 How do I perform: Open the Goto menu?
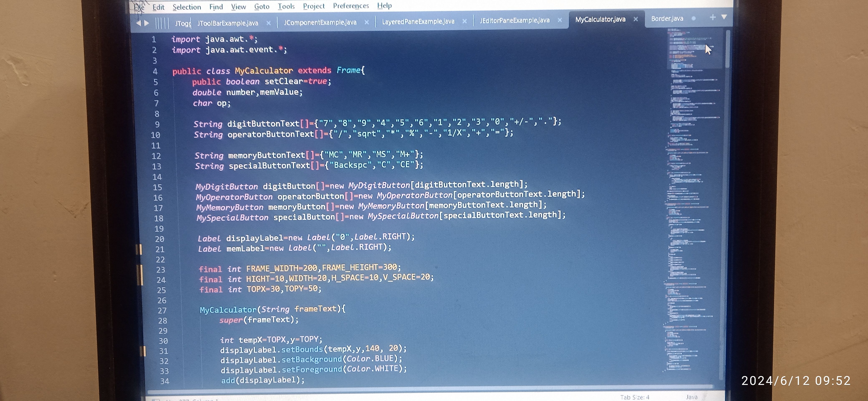262,6
